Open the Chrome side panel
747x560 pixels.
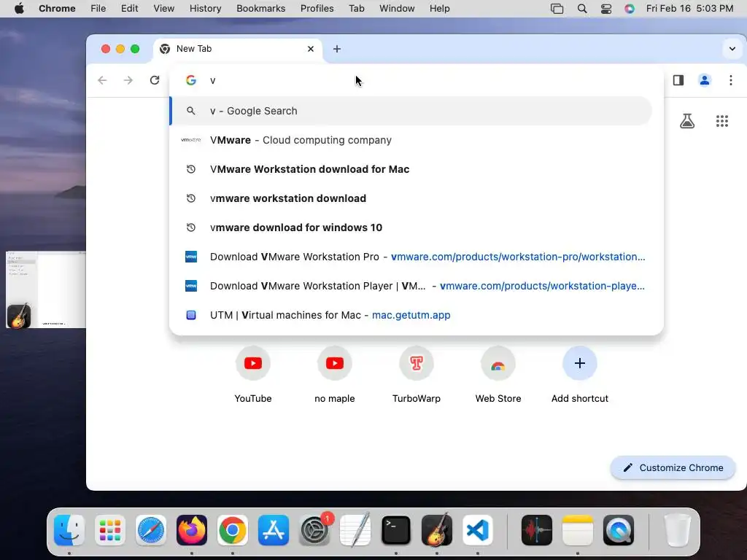coord(678,80)
